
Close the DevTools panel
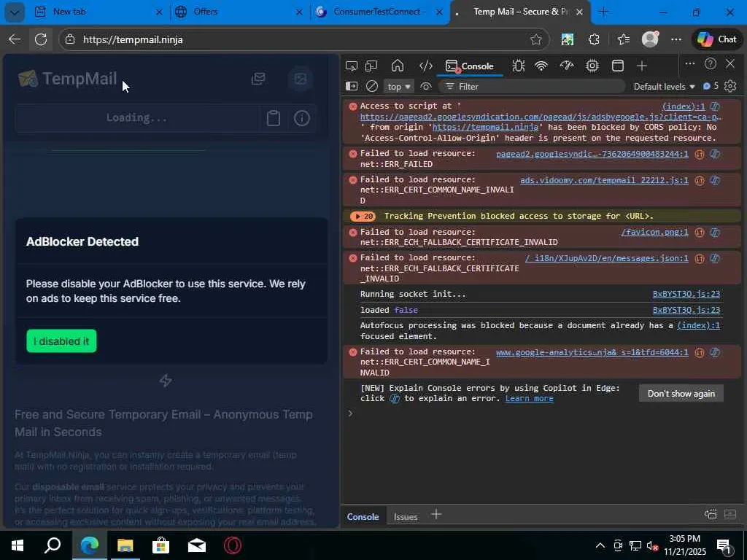(730, 64)
